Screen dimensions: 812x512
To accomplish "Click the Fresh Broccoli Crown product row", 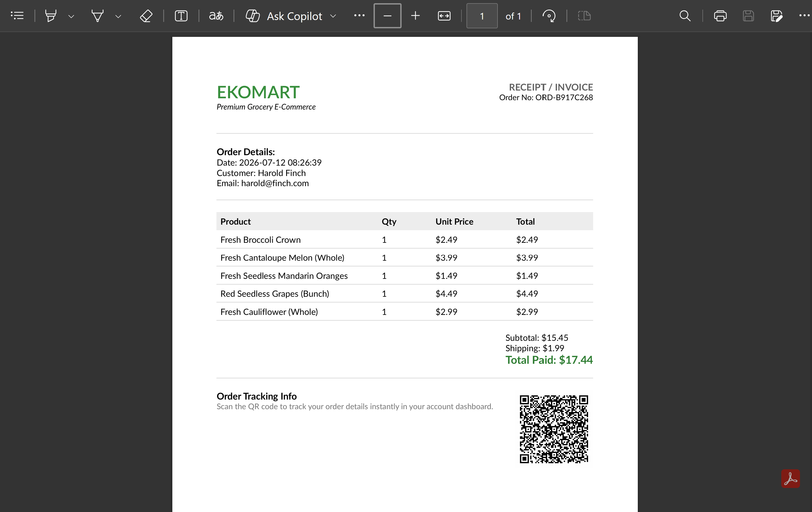I will [x=405, y=240].
